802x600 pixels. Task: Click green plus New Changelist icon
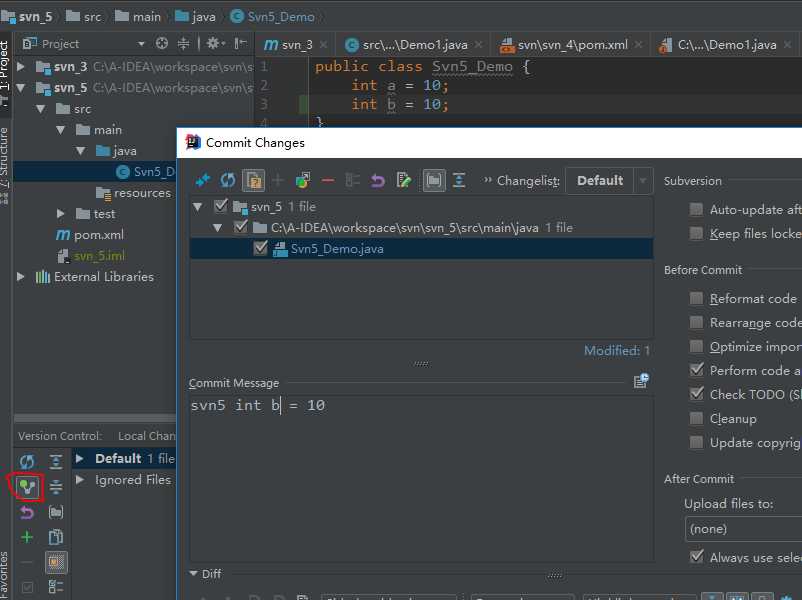pos(27,537)
